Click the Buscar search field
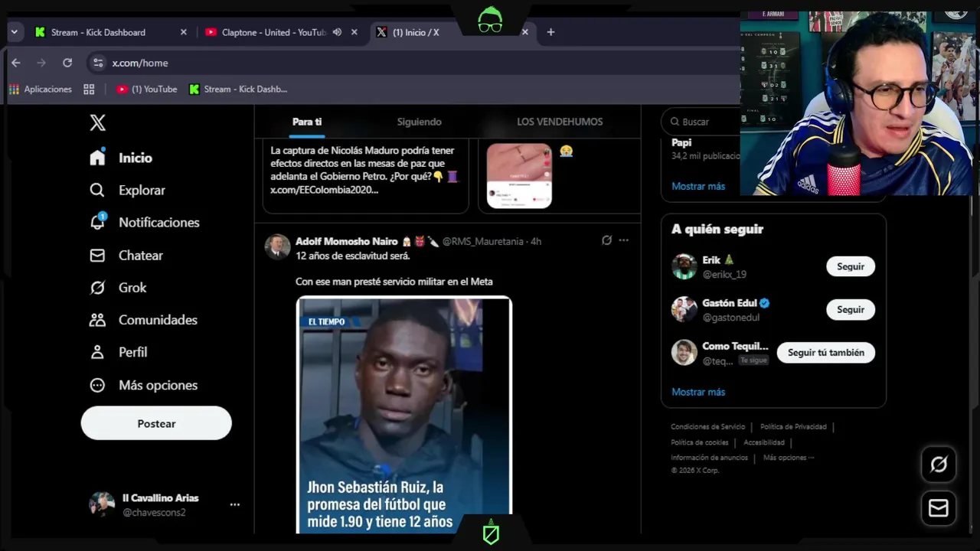The width and height of the screenshot is (980, 551). coord(704,122)
